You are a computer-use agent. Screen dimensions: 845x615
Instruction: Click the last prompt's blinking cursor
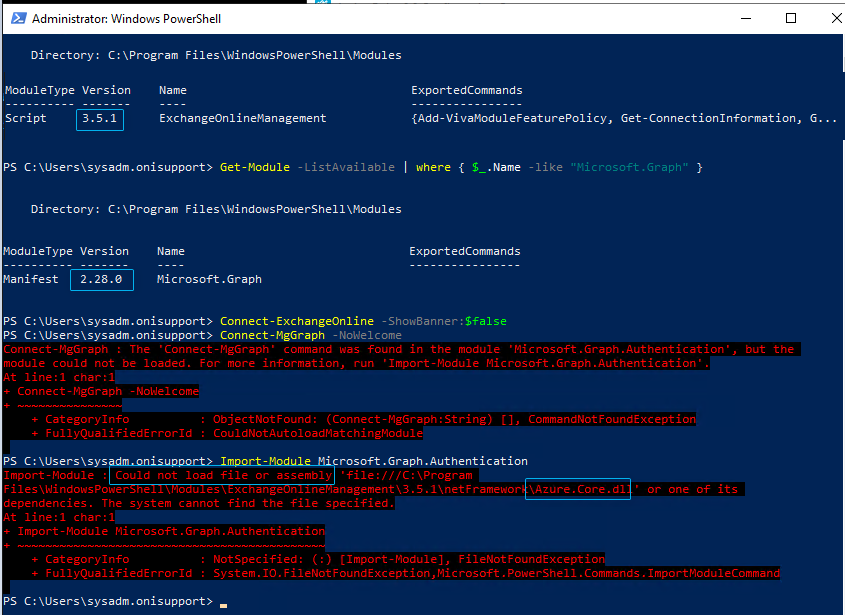[224, 605]
